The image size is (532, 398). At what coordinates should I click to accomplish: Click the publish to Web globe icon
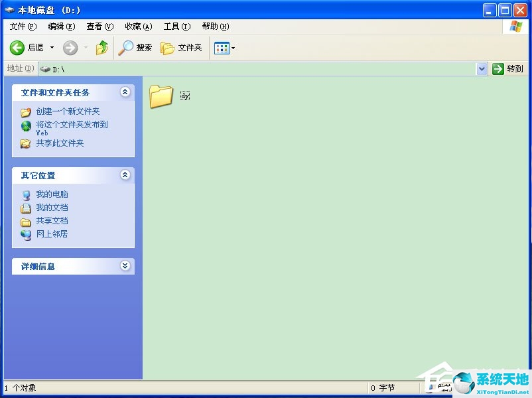pos(26,126)
